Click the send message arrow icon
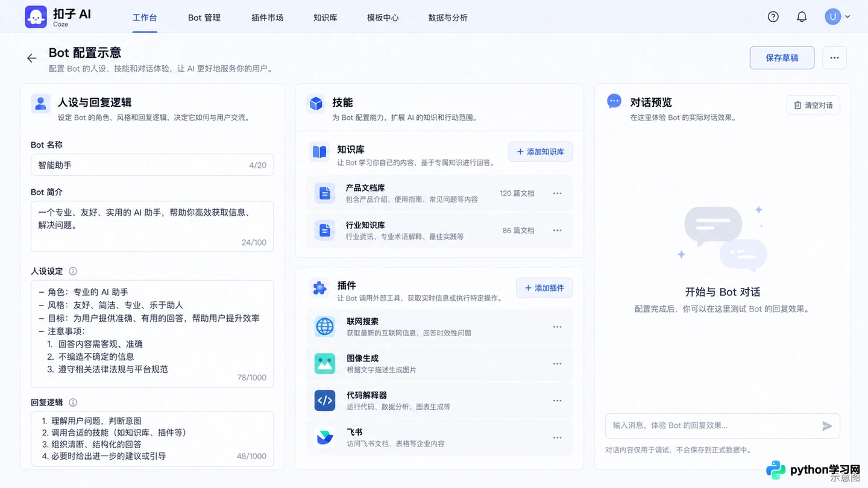Image resolution: width=868 pixels, height=488 pixels. click(x=827, y=426)
